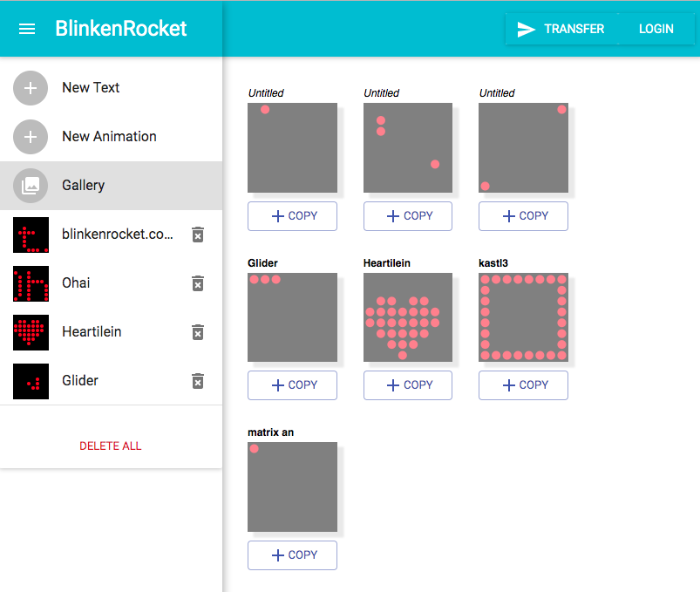The height and width of the screenshot is (592, 700).
Task: Open the Ohai sidebar thumbnail
Action: 31,283
